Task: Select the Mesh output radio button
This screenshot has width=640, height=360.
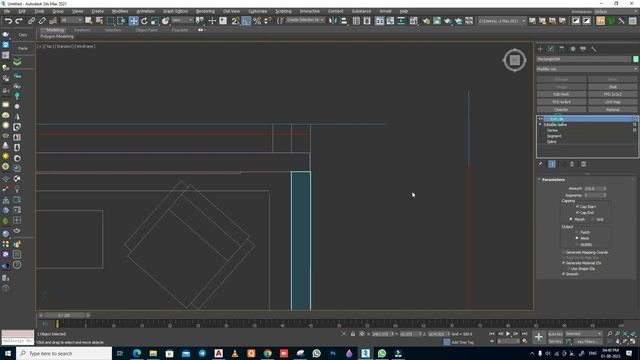Action: [577, 238]
